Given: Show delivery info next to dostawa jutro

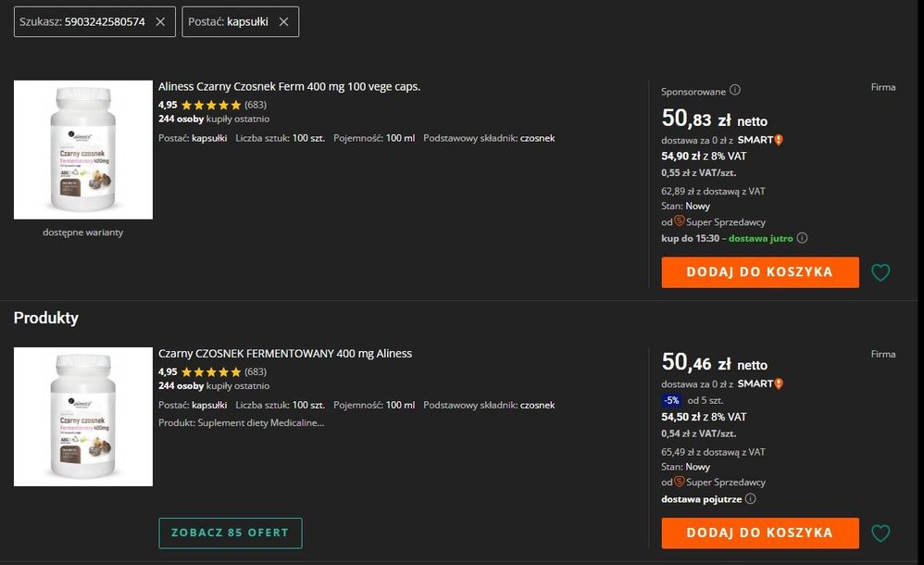Looking at the screenshot, I should (802, 238).
